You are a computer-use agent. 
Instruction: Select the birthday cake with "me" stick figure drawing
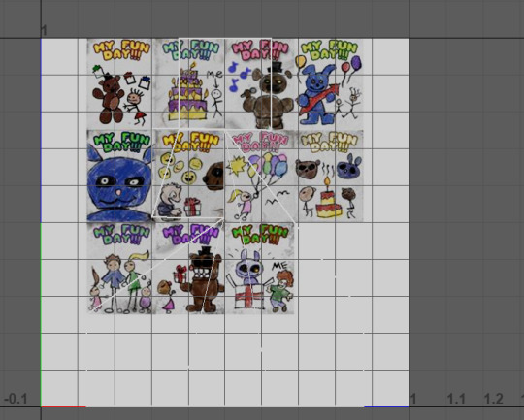pyautogui.click(x=190, y=83)
